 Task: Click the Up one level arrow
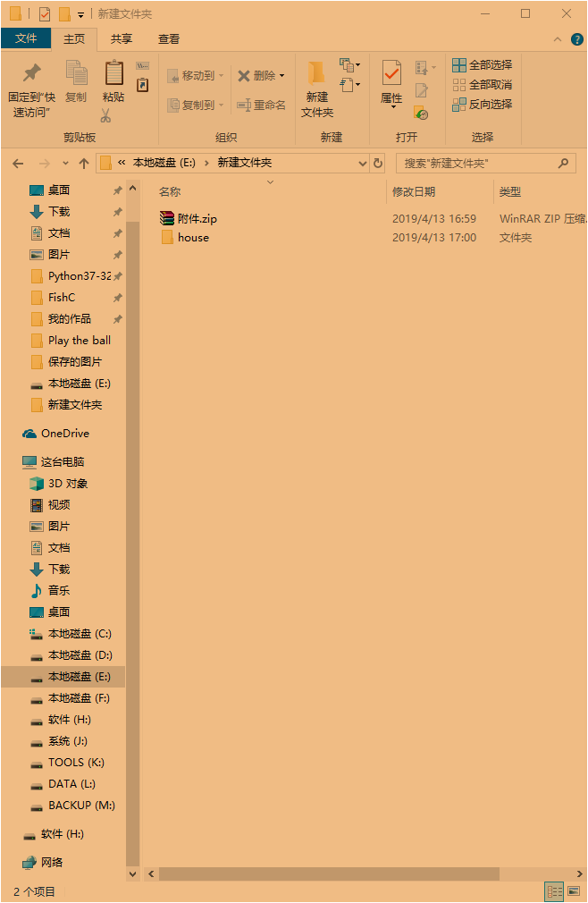point(84,164)
